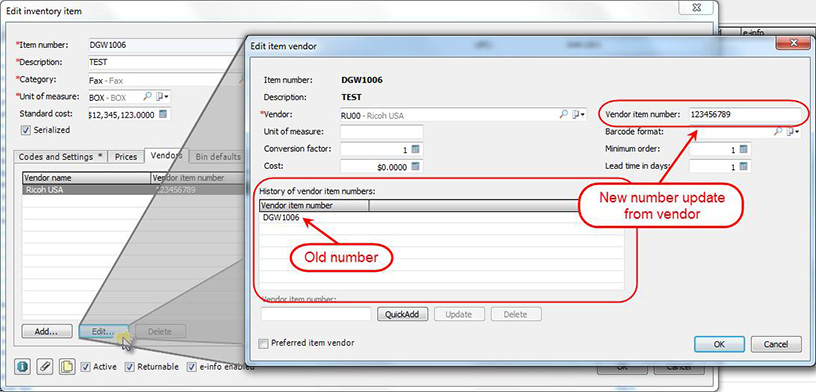Image resolution: width=816 pixels, height=392 pixels.
Task: Select the Vendors tab
Action: pyautogui.click(x=166, y=155)
